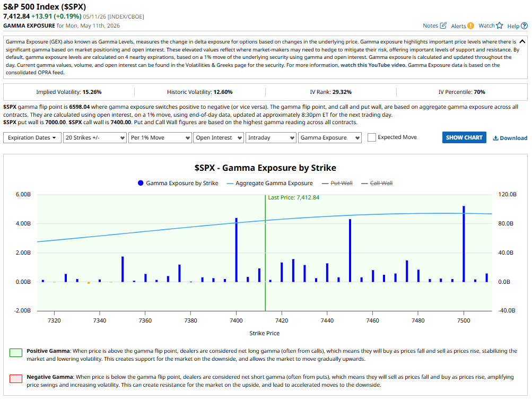Screen dimensions: 532x400
Task: Click the price 7,412.84 in header
Action: coord(16,16)
